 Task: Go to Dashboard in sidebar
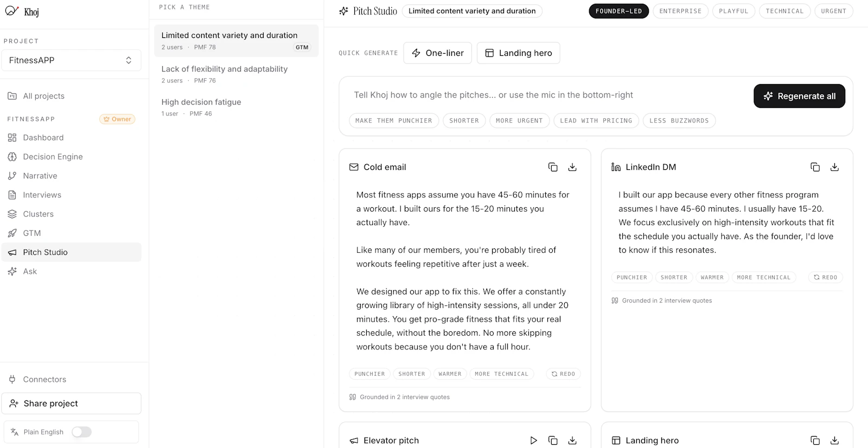[71, 138]
